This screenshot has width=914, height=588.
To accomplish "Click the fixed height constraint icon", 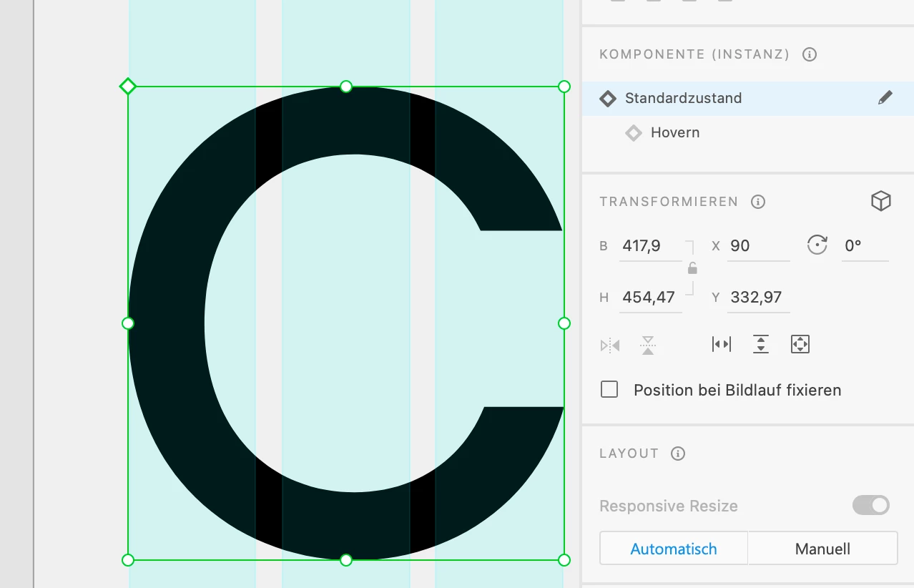I will (761, 345).
